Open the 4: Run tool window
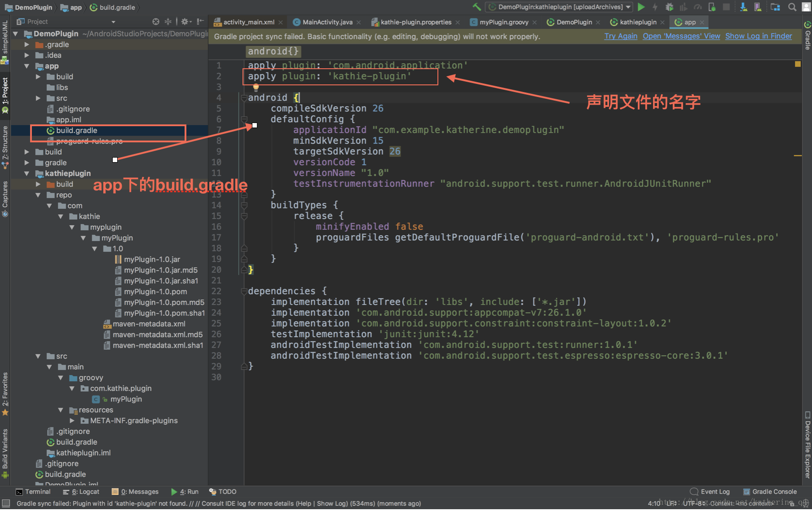Screen dimensions: 812x511 pos(185,492)
